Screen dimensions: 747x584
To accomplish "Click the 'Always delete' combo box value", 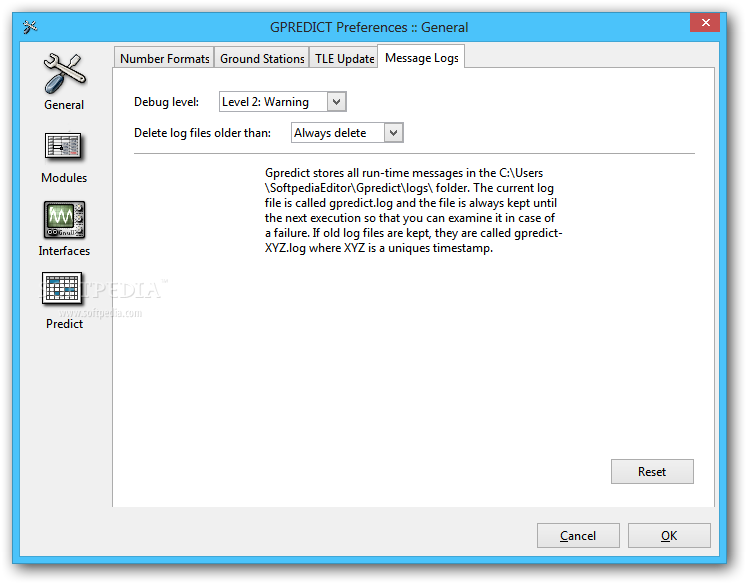I will 337,133.
